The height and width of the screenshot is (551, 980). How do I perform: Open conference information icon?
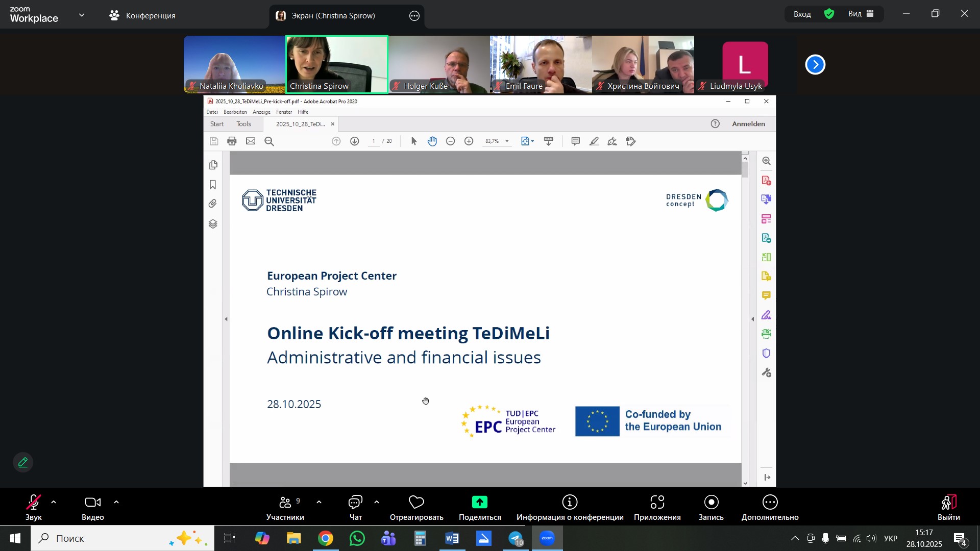point(570,503)
